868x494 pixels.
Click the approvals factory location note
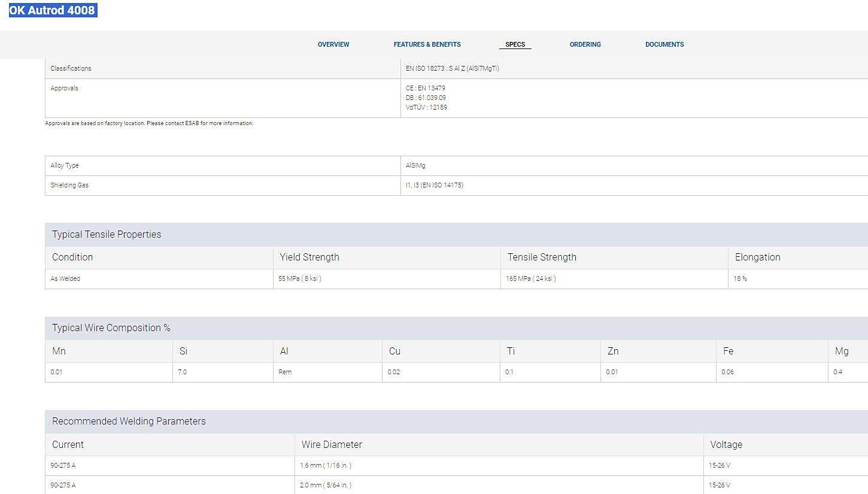(x=149, y=123)
